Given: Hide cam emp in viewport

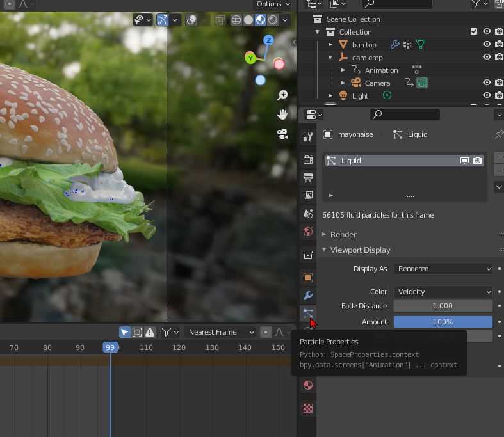Looking at the screenshot, I should (x=487, y=57).
